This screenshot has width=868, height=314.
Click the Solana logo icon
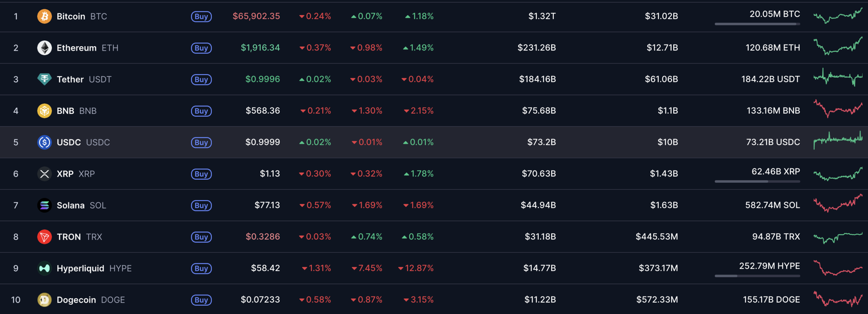pos(44,205)
